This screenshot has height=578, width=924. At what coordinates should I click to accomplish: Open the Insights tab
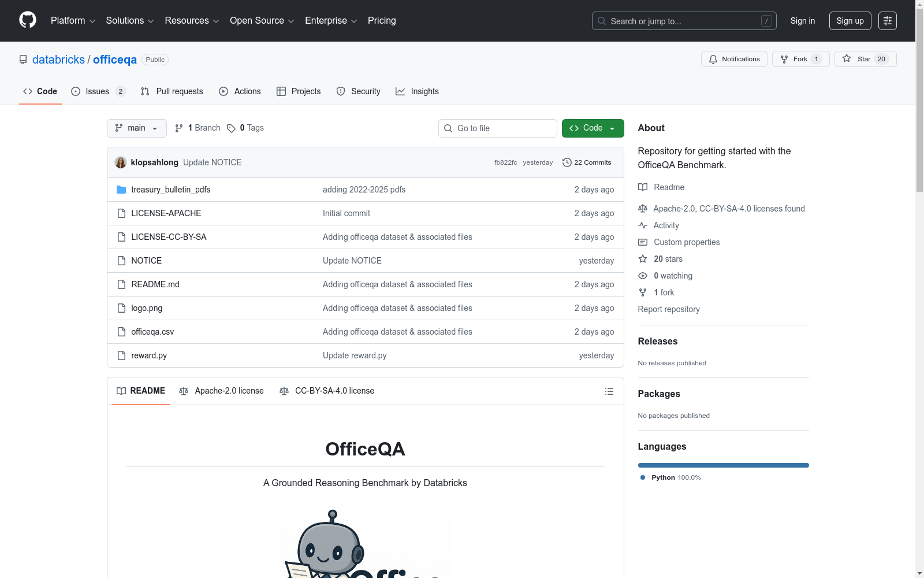(417, 91)
